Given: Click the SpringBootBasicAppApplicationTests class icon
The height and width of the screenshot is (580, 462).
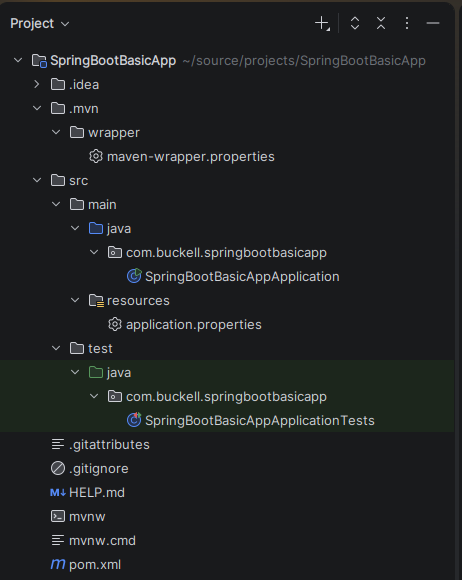Looking at the screenshot, I should coord(134,420).
